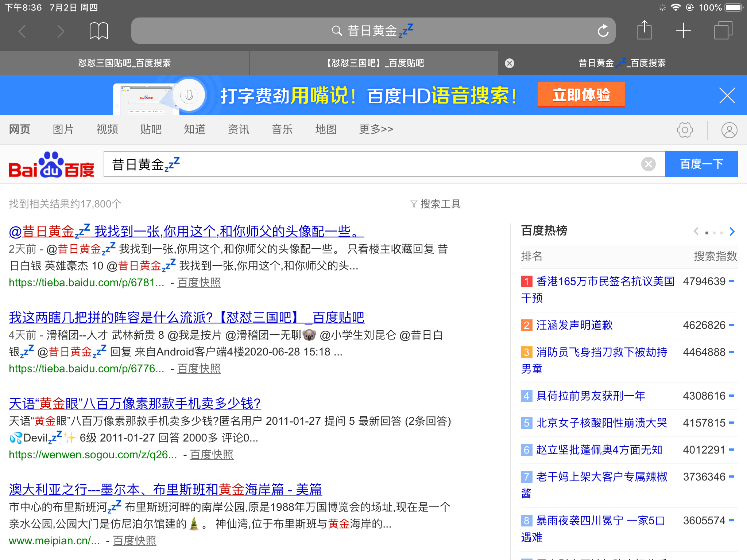This screenshot has height=560, width=747.
Task: Open the https://tieba.baidu.com/p/6781... URL
Action: click(x=86, y=283)
